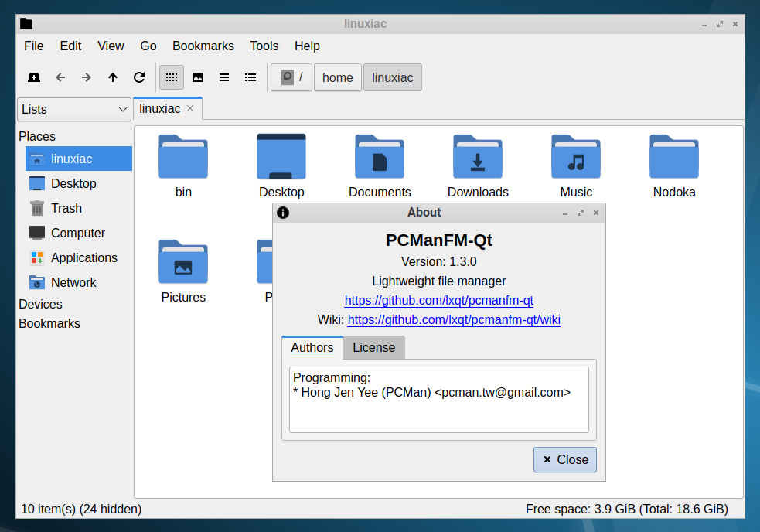
Task: Click the root path button
Action: (x=291, y=77)
